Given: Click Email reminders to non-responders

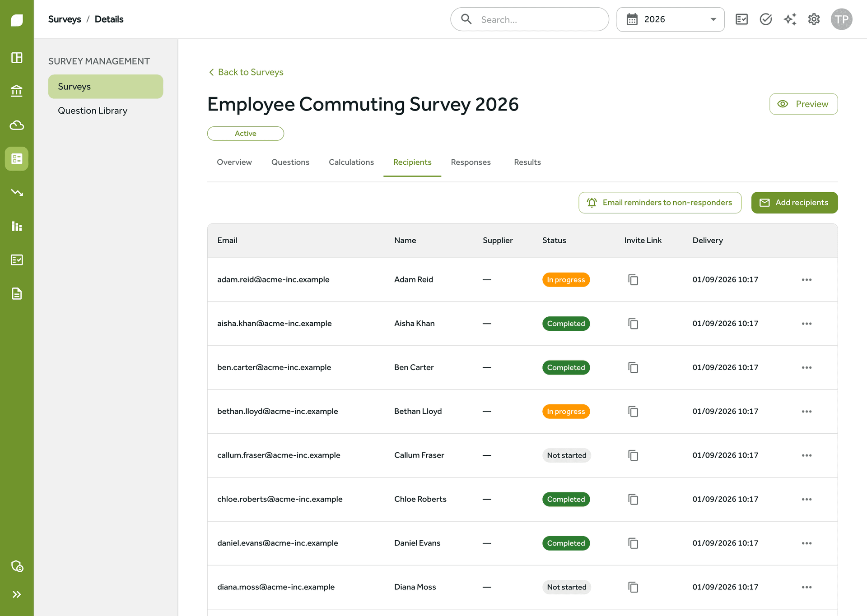Looking at the screenshot, I should click(x=660, y=203).
